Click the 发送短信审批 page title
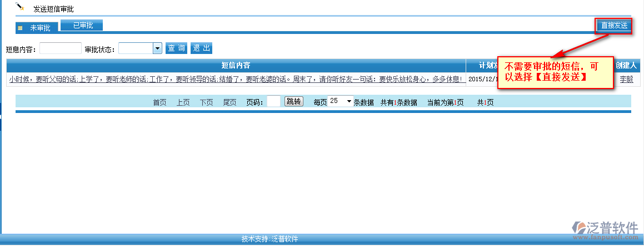The width and height of the screenshot is (644, 246). click(54, 9)
